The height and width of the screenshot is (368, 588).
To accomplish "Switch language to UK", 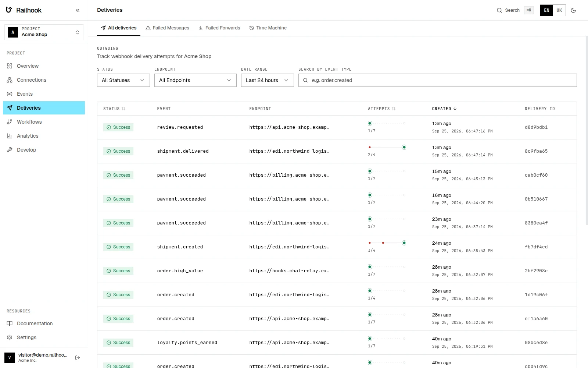I will click(x=559, y=10).
